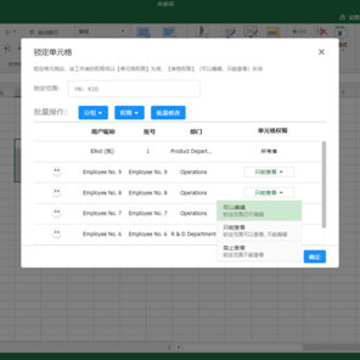This screenshot has width=360, height=360.
Task: Click the 批量修改 button
Action: pyautogui.click(x=168, y=113)
